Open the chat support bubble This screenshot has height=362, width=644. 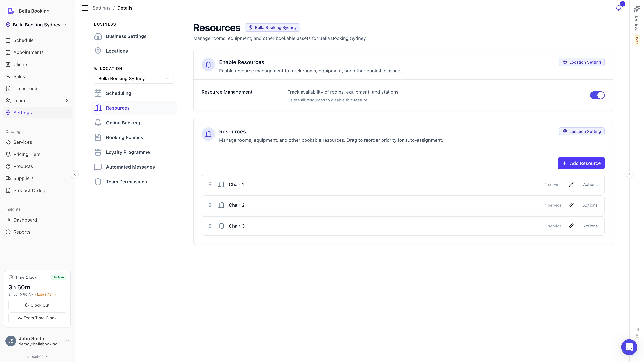pyautogui.click(x=629, y=347)
